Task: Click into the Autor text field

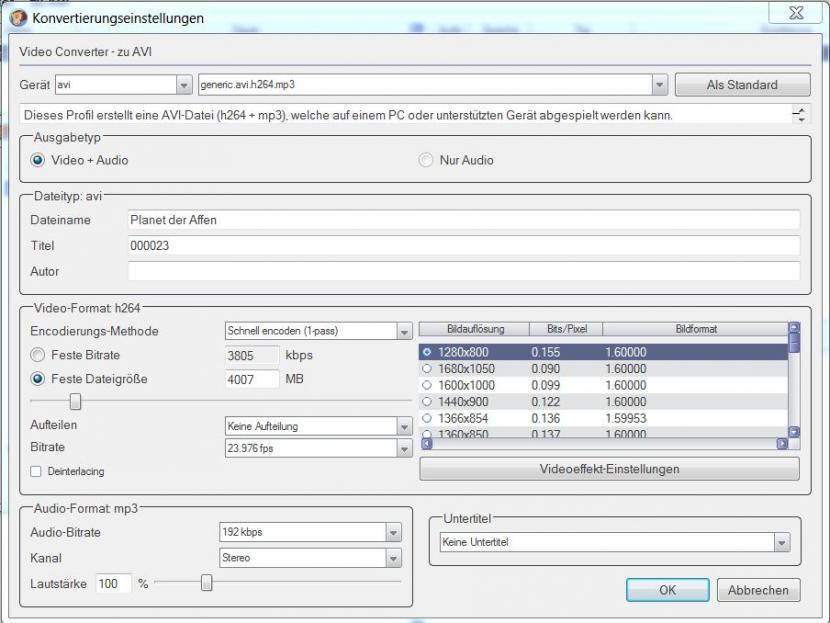Action: click(464, 271)
